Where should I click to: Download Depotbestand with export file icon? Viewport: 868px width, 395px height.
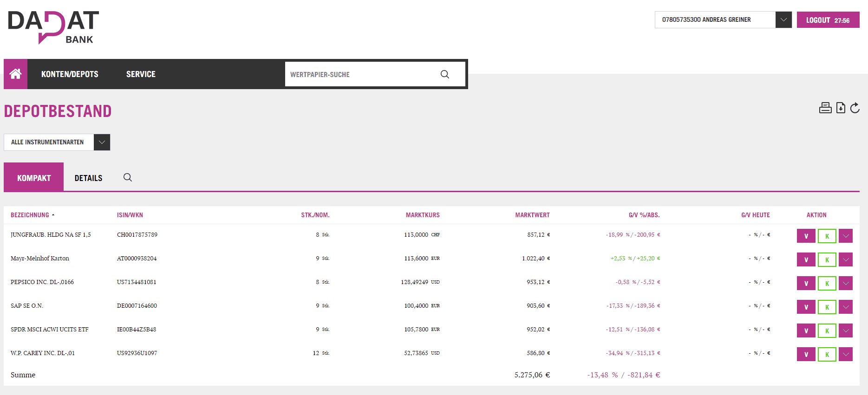[841, 108]
